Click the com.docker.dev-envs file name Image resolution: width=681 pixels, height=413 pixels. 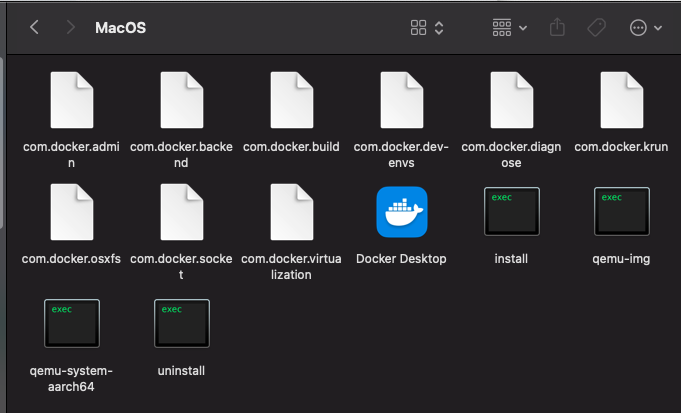coord(401,155)
